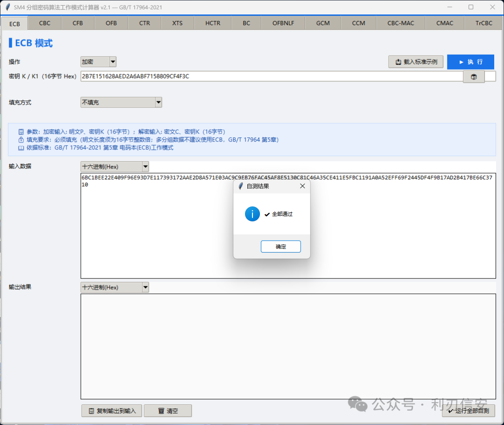Switch to the ECB tab

pos(14,23)
